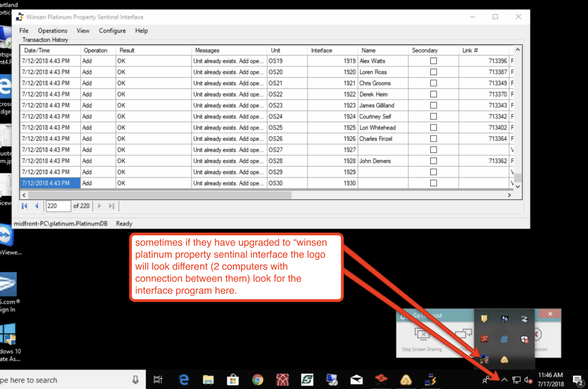
Task: Open the dark red arches taskbar app
Action: [x=282, y=379]
